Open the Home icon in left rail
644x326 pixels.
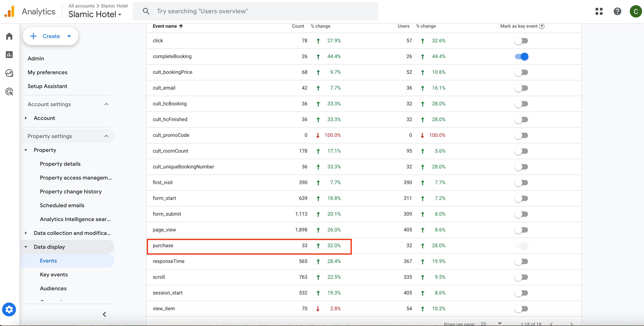pos(9,36)
